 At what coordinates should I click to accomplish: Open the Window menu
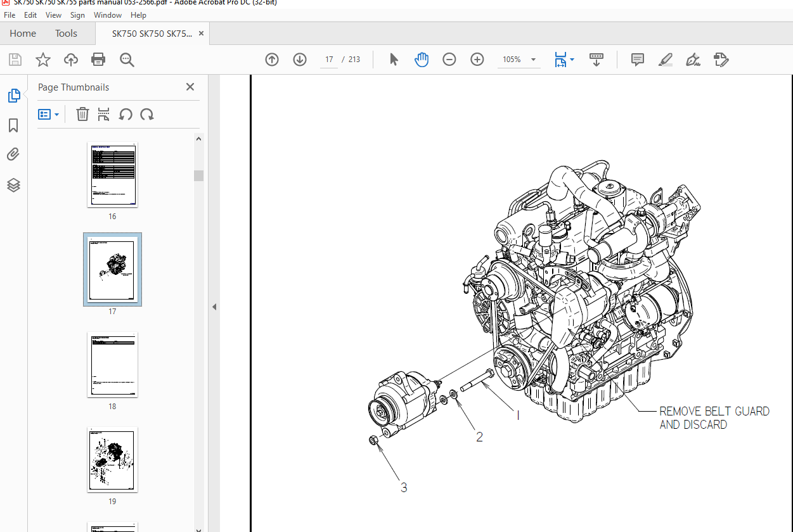tap(108, 15)
